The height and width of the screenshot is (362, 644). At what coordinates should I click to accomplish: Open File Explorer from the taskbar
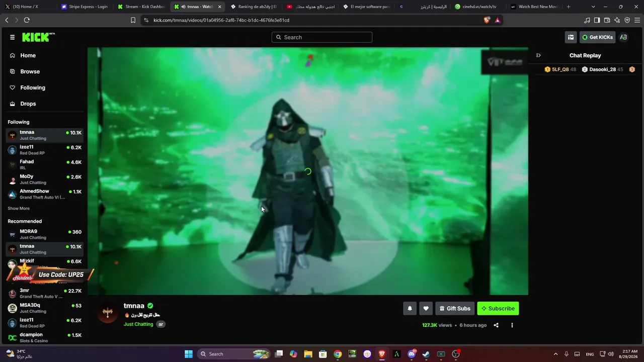click(308, 354)
